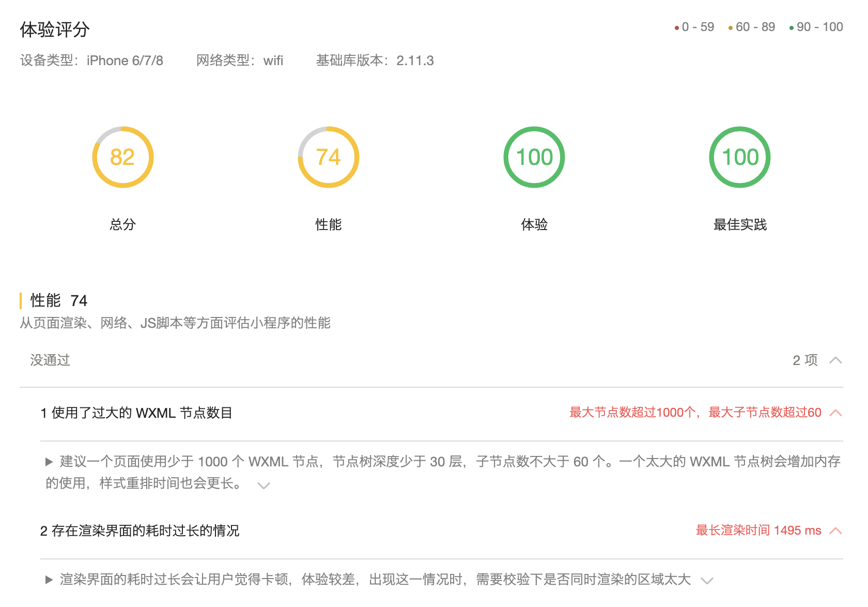The image size is (868, 607).
Task: Click the 2 项 count label
Action: 805,360
